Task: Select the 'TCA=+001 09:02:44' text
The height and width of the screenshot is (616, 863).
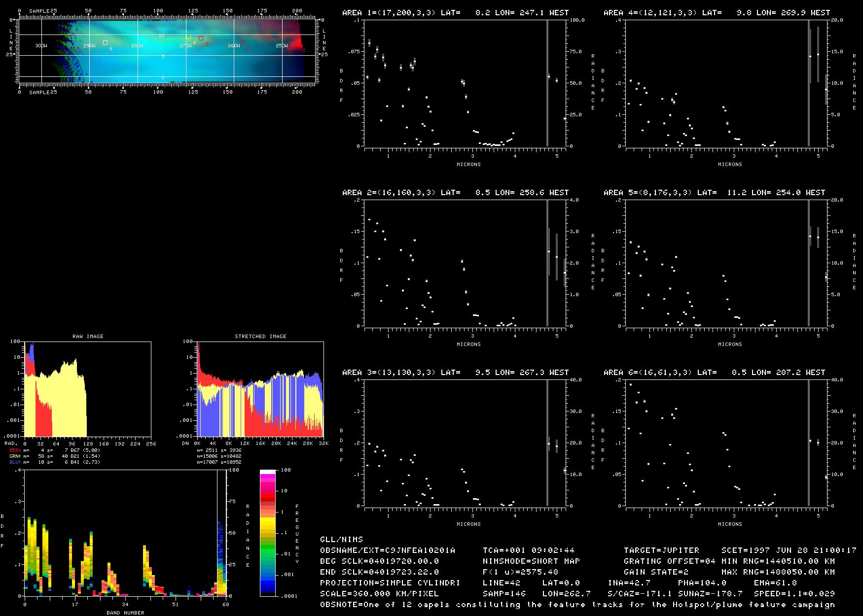Action: [x=529, y=550]
